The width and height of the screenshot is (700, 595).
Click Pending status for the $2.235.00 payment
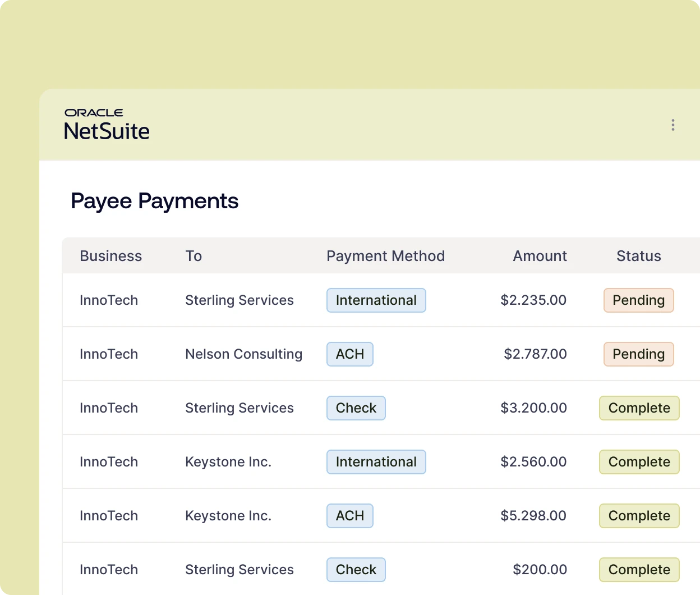click(x=638, y=300)
